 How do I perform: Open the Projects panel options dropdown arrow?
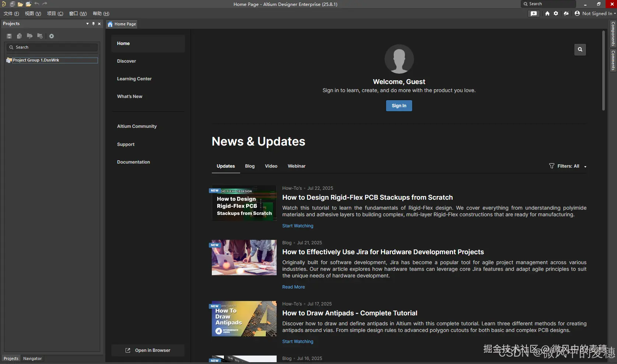tap(87, 24)
